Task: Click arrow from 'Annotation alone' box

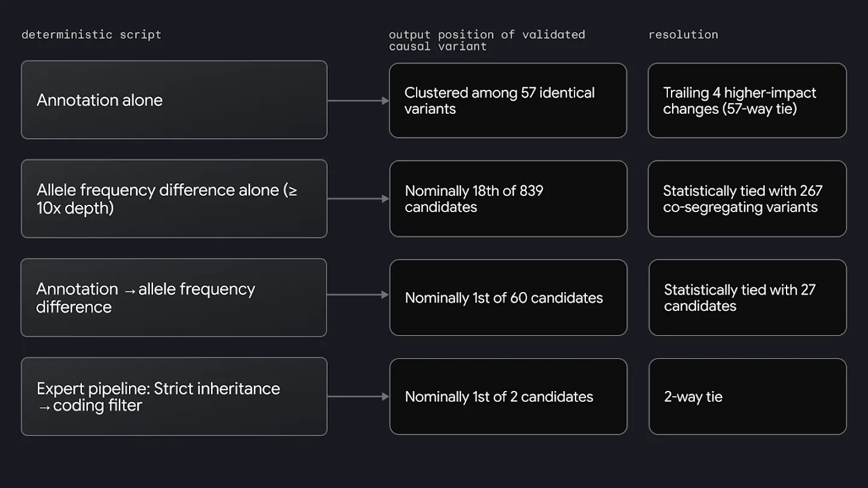Action: click(358, 101)
